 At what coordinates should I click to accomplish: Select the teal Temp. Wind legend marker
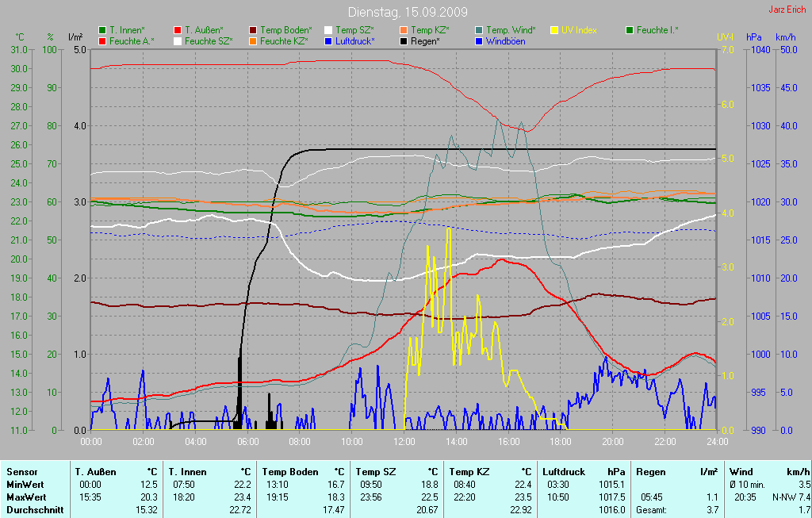[x=479, y=30]
